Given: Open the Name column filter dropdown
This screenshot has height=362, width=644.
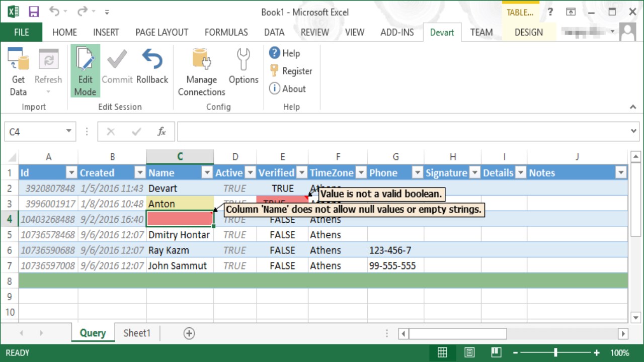Looking at the screenshot, I should (207, 173).
